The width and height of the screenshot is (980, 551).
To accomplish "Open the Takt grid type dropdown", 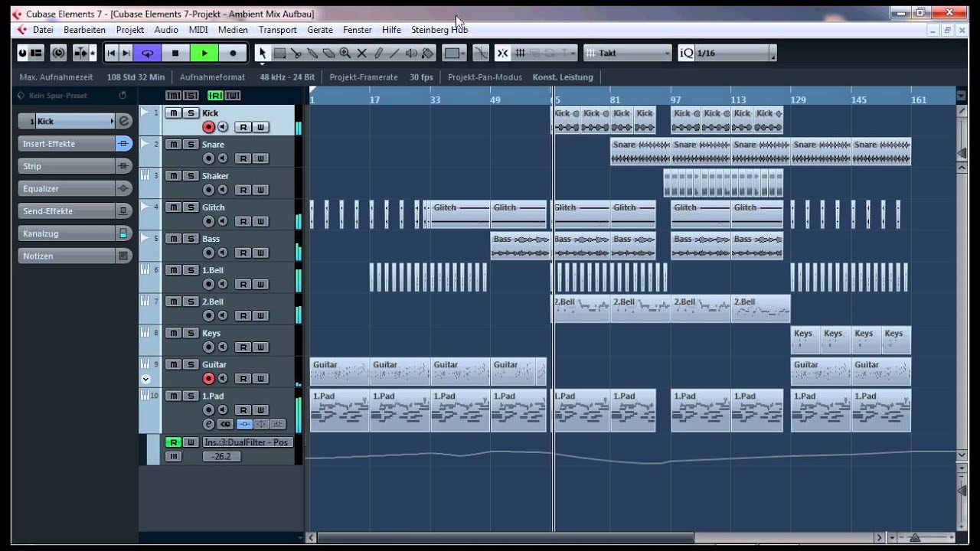I will [628, 53].
